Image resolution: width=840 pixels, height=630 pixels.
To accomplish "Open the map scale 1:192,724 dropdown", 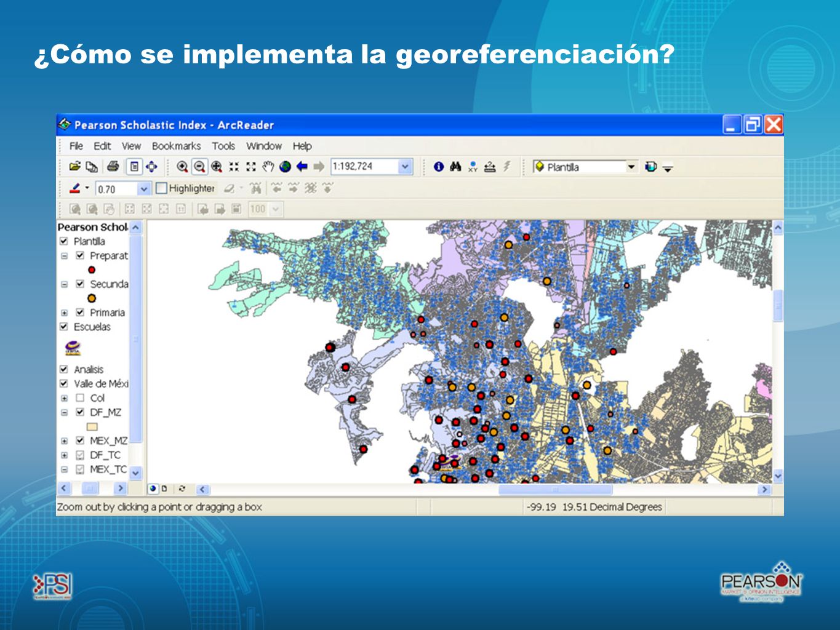I will [405, 166].
